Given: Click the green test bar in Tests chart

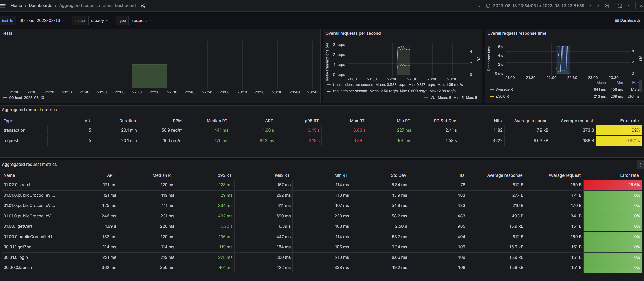Looking at the screenshot, I should [x=149, y=76].
